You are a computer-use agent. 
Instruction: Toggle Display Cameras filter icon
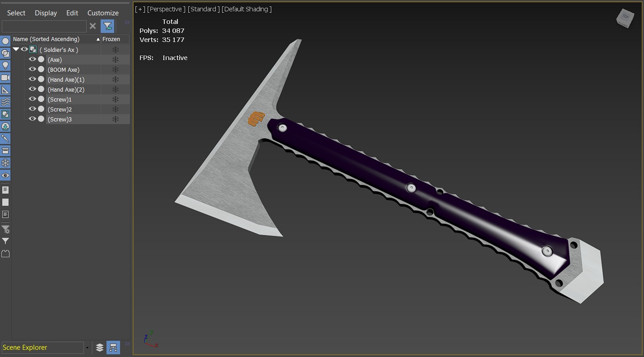[5, 78]
